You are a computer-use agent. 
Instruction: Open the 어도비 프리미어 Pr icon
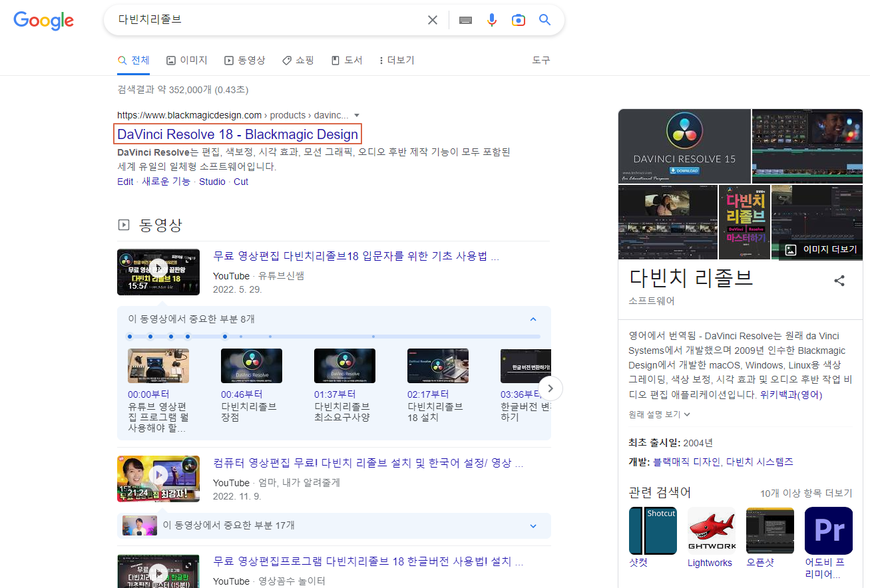[x=829, y=531]
